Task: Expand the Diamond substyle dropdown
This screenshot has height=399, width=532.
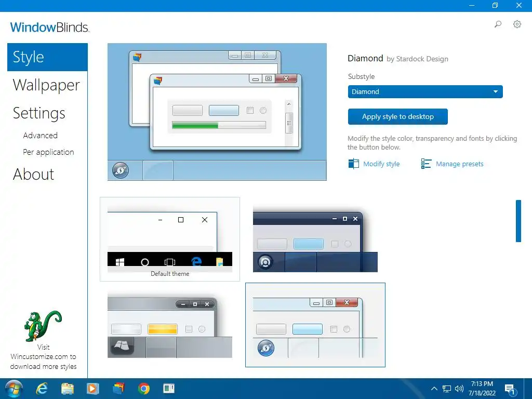Action: 425,91
